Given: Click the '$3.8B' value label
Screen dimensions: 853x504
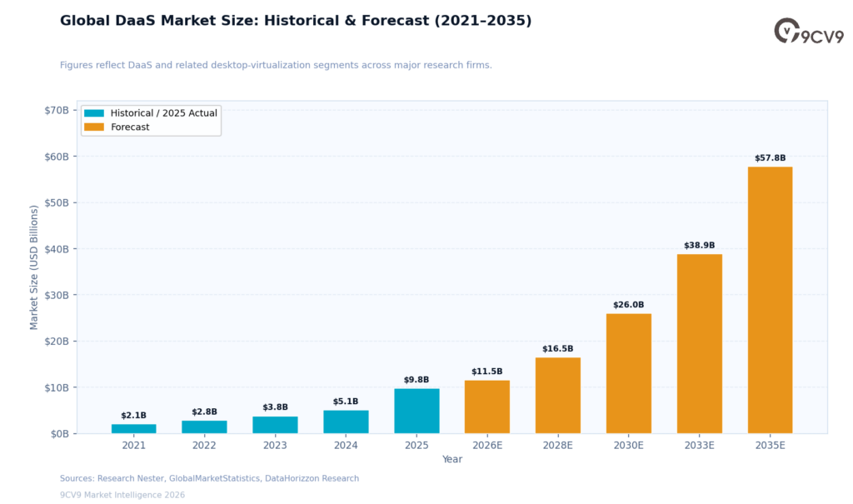Looking at the screenshot, I should point(275,407).
